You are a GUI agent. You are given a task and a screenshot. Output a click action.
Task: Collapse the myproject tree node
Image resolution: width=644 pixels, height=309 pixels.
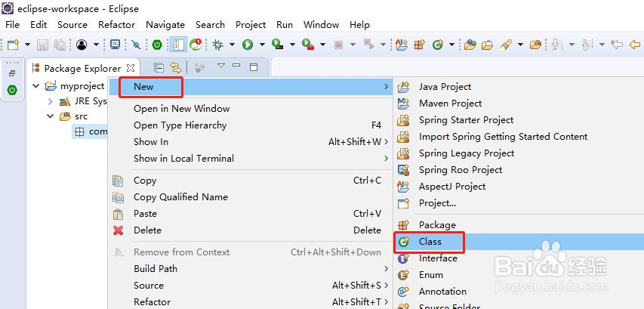coord(36,86)
